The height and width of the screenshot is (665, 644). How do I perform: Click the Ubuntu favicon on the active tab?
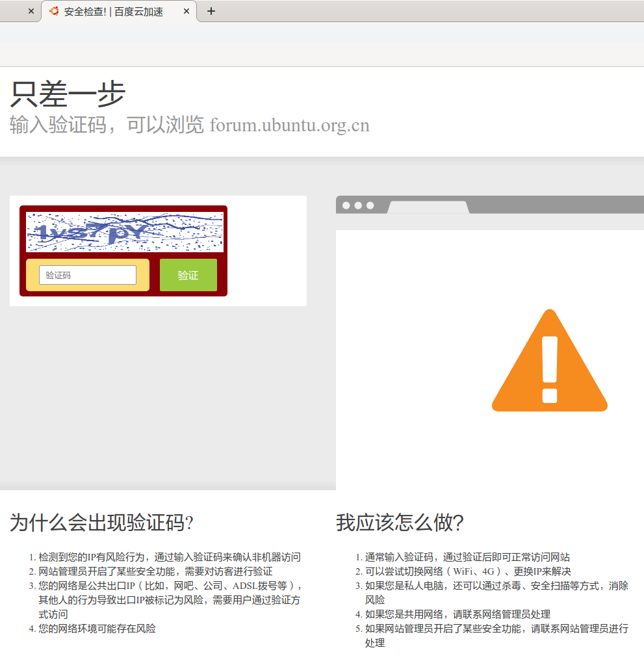pyautogui.click(x=54, y=12)
